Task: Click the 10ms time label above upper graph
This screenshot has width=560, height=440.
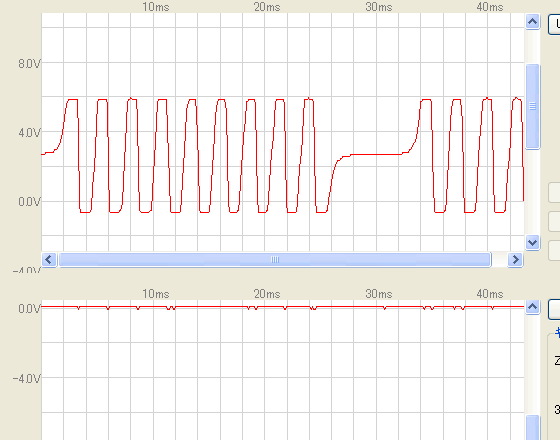Action: tap(156, 7)
